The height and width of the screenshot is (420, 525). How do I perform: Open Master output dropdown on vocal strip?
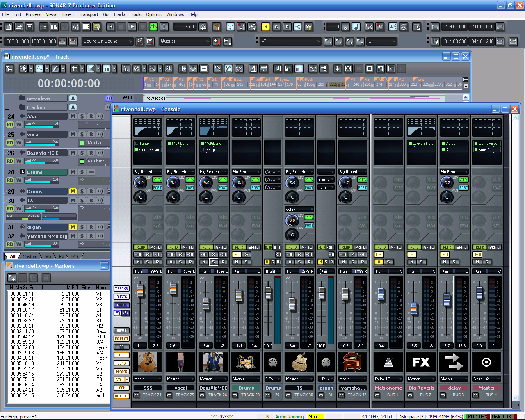click(x=180, y=379)
